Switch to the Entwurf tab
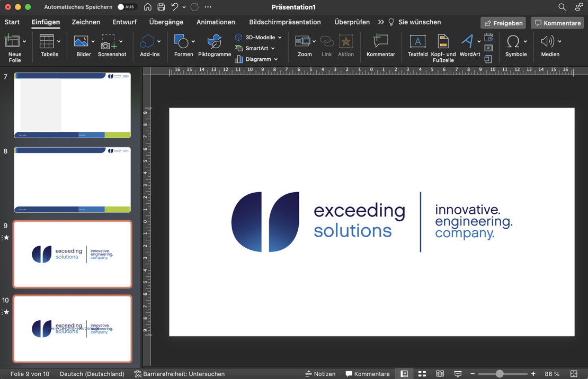 124,22
